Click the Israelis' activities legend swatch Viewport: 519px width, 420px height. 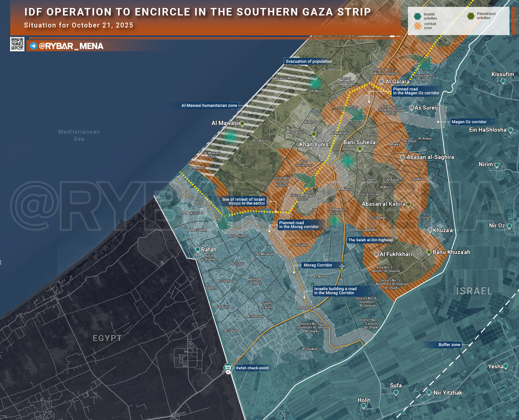tap(417, 16)
